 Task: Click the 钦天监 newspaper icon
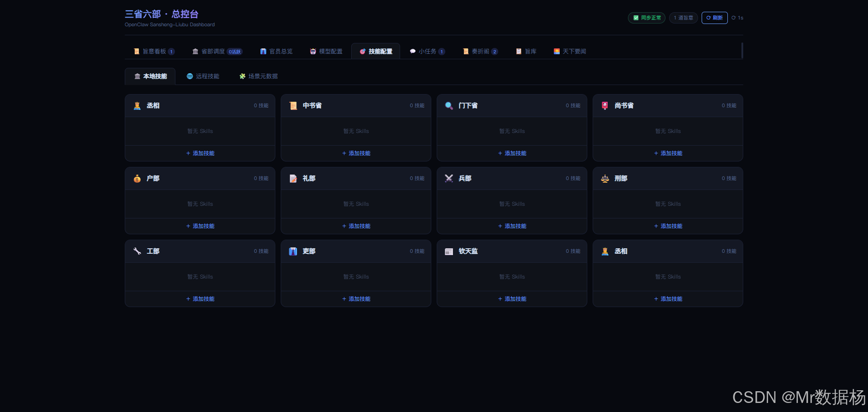click(449, 251)
